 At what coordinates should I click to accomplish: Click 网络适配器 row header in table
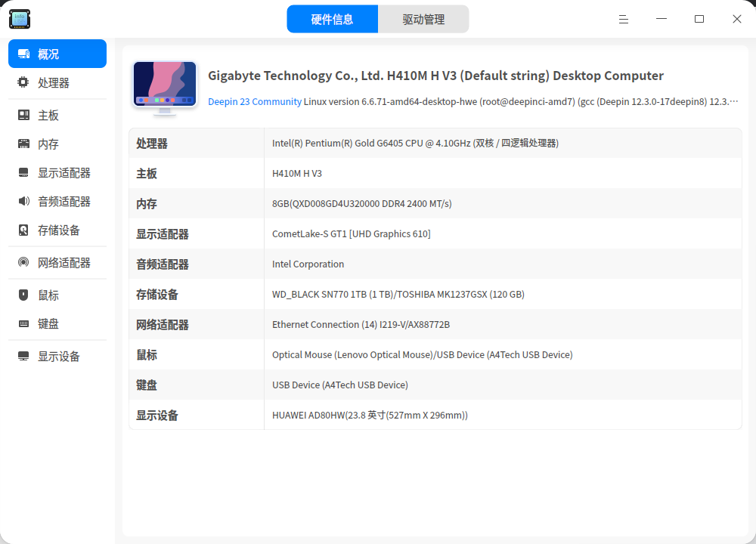[163, 325]
